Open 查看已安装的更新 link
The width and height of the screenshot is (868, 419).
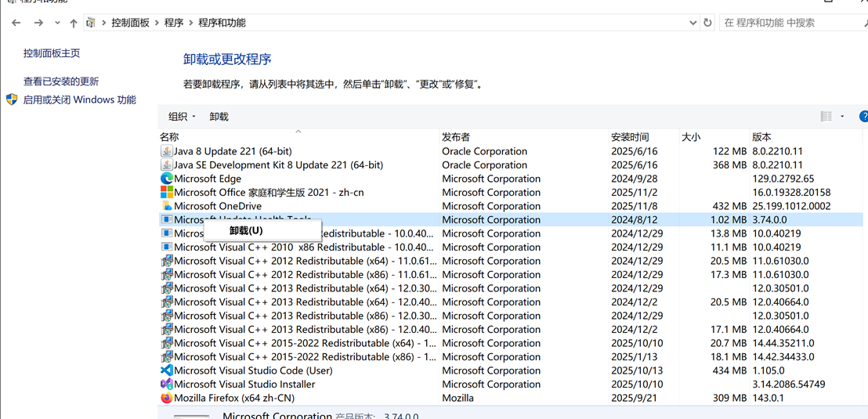[x=61, y=81]
